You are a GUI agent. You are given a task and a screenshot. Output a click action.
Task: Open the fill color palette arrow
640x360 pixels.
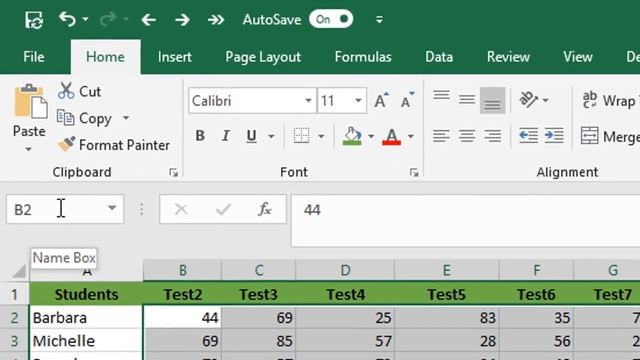[371, 136]
